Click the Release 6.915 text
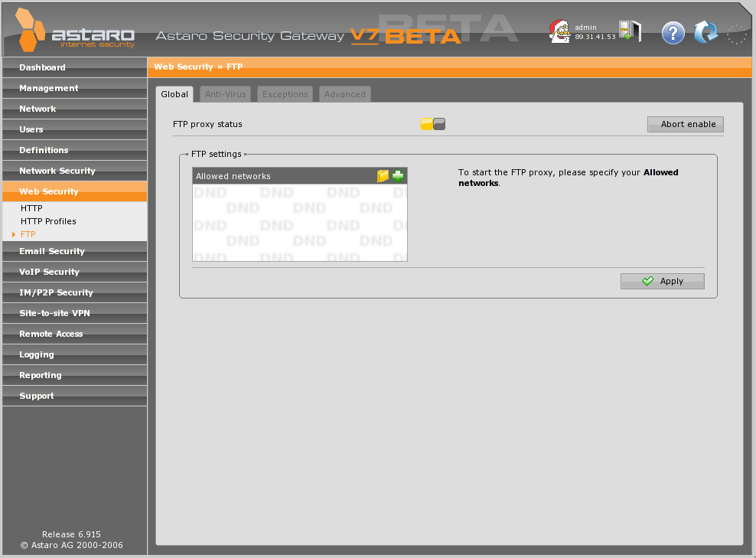Viewport: 756px width, 558px height. pos(71,534)
